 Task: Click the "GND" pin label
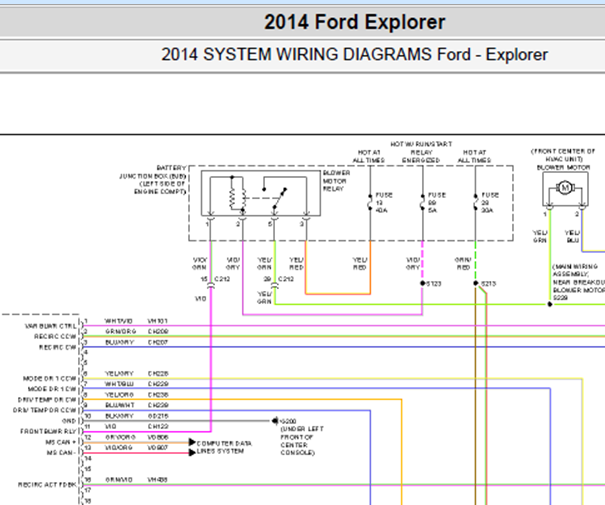coord(69,421)
